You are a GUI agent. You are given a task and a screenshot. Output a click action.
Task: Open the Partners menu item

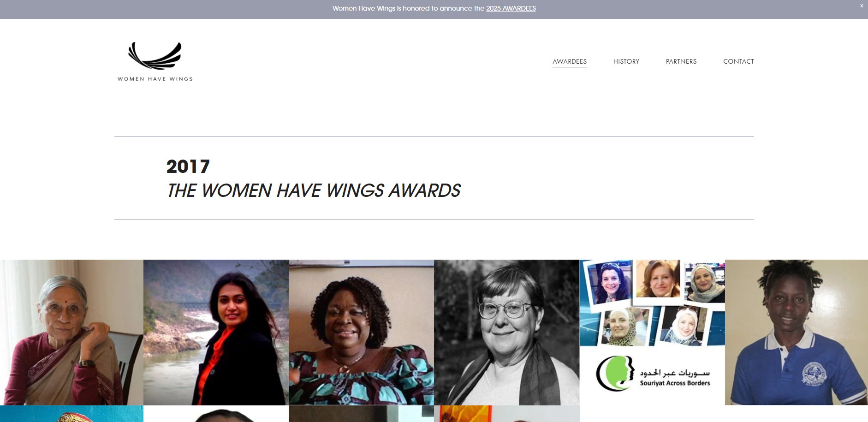[x=681, y=61]
